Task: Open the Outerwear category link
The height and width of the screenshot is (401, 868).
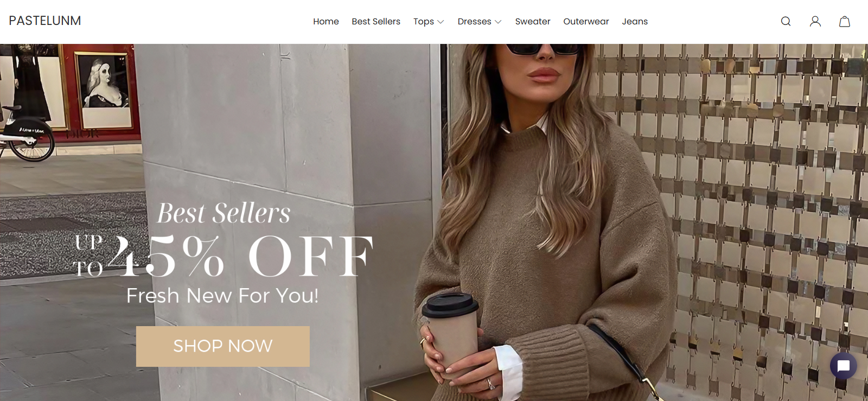Action: pyautogui.click(x=586, y=21)
